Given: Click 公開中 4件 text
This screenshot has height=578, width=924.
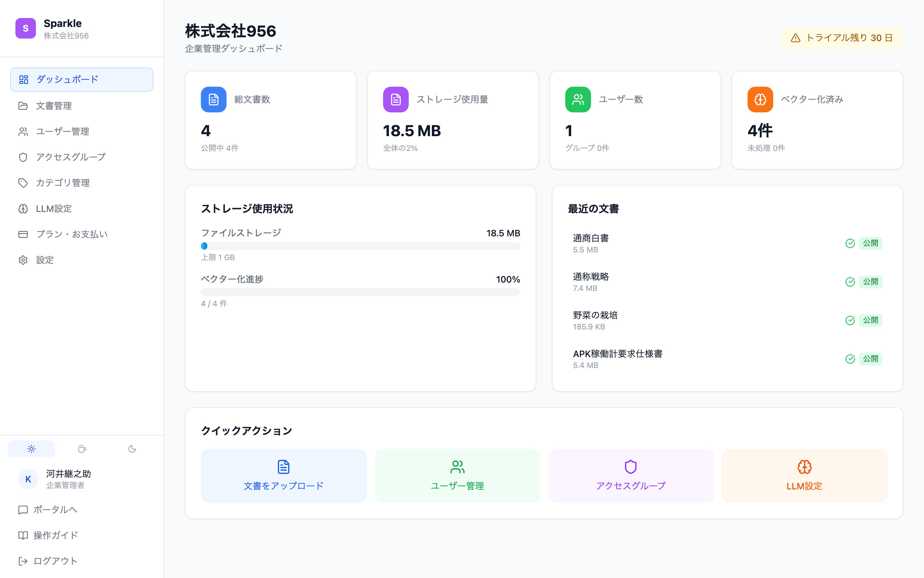Looking at the screenshot, I should click(219, 148).
